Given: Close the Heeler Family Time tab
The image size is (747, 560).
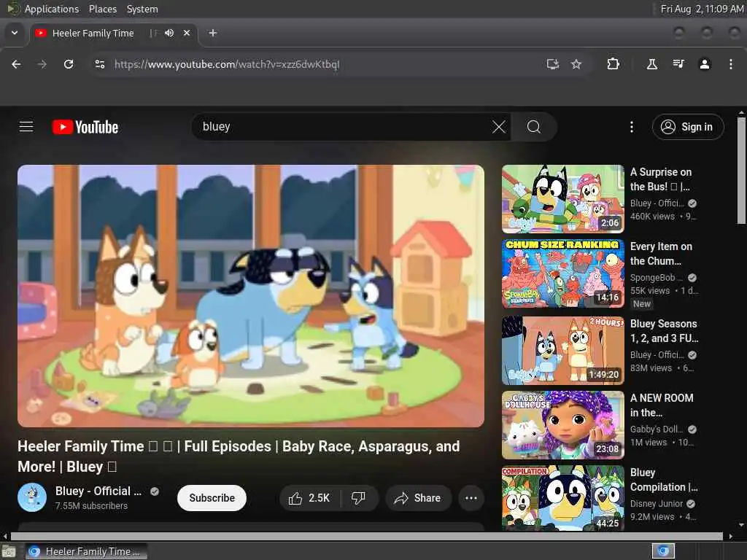Looking at the screenshot, I should (x=187, y=33).
